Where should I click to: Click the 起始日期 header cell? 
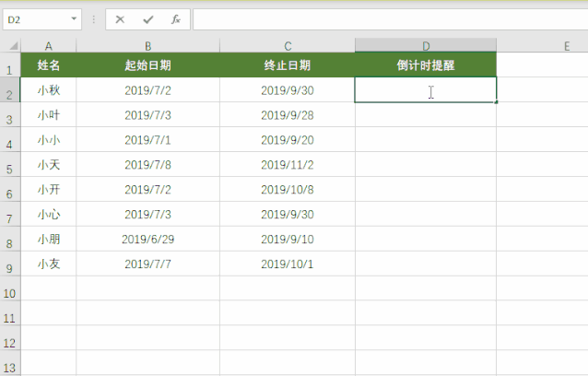(148, 65)
